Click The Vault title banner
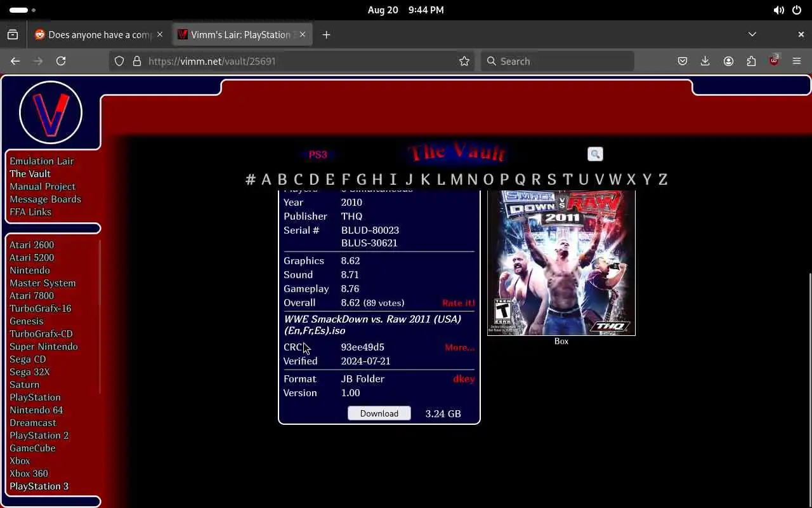The image size is (812, 508). tap(457, 152)
